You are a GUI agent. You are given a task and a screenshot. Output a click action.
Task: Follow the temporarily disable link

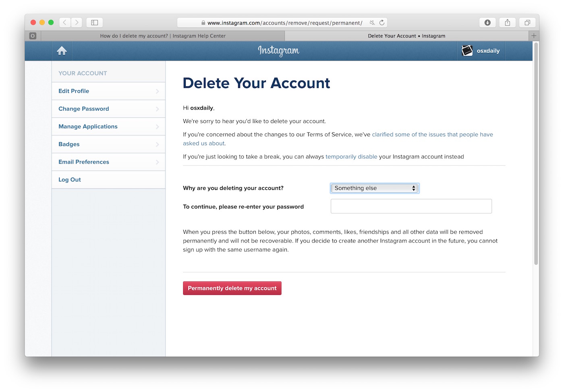(351, 157)
